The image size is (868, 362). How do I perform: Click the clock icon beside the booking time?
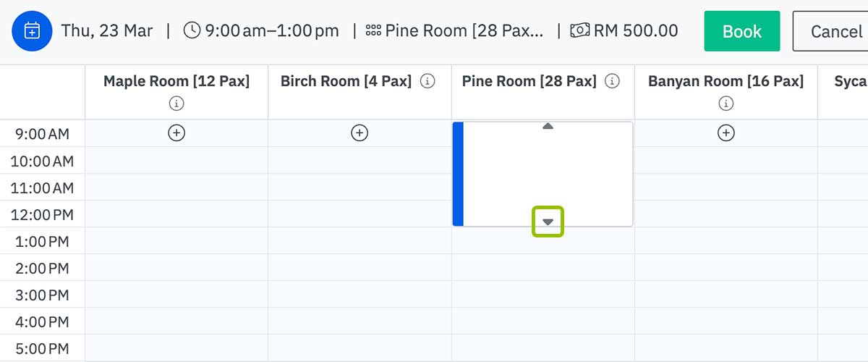click(x=192, y=31)
